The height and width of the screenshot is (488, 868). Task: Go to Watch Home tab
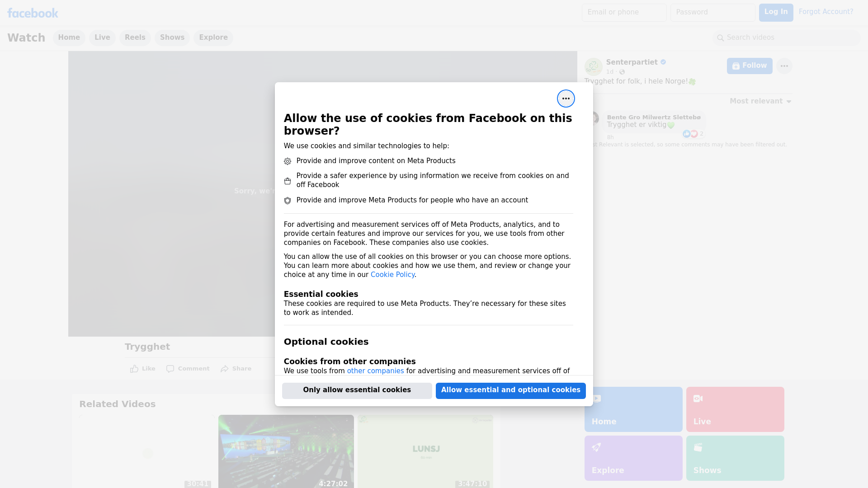[69, 38]
